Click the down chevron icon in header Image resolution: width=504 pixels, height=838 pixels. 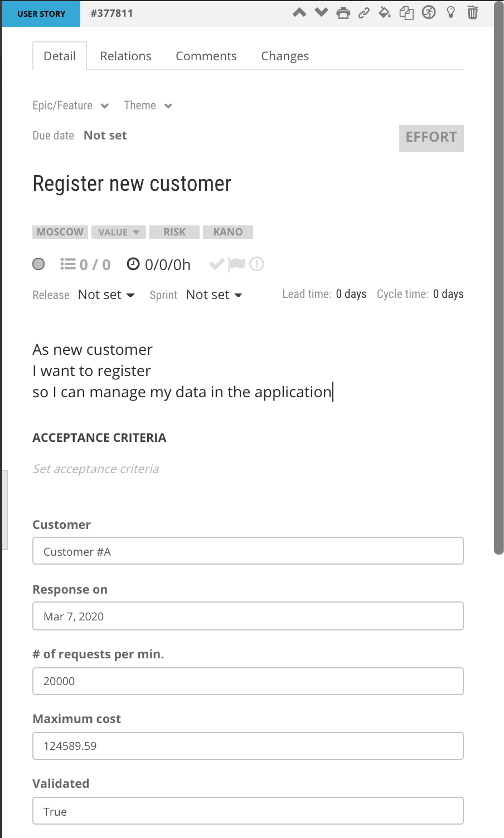click(x=321, y=12)
